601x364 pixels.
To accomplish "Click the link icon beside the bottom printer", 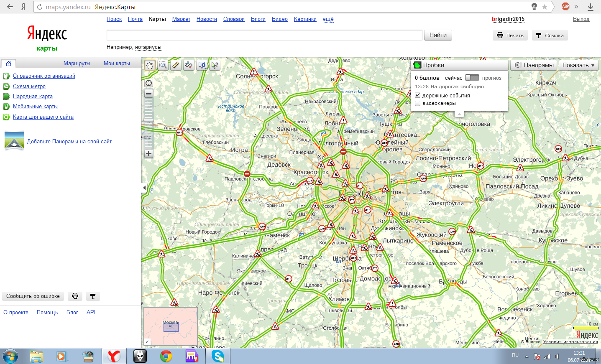I will pyautogui.click(x=93, y=296).
